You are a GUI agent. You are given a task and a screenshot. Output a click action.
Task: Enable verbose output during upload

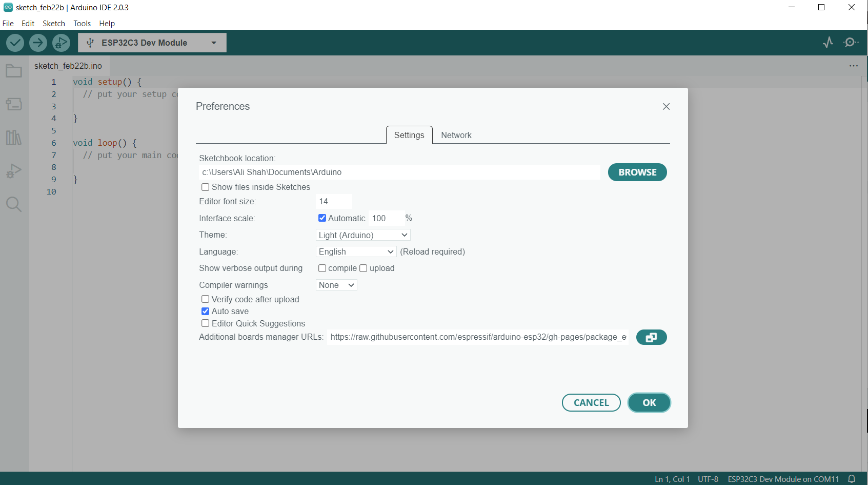pos(364,268)
